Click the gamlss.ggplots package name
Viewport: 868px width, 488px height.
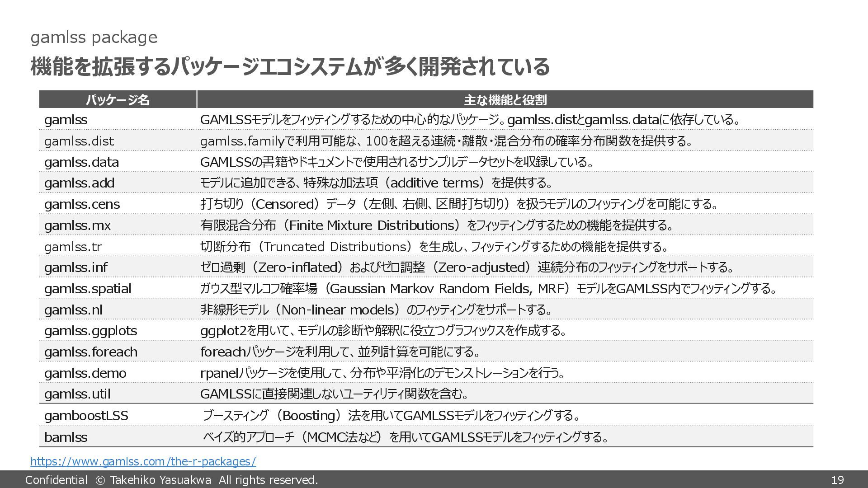coord(90,331)
